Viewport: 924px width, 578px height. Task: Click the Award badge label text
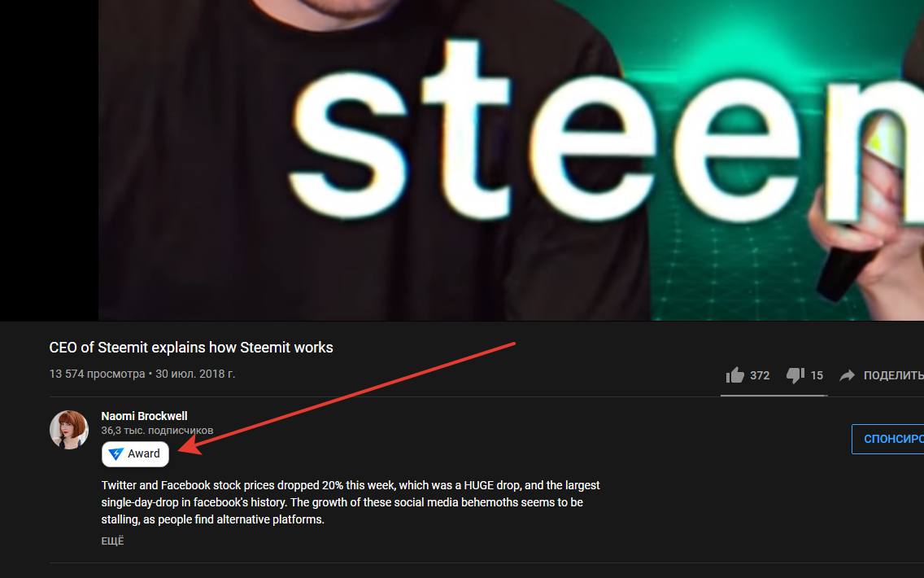tap(144, 453)
